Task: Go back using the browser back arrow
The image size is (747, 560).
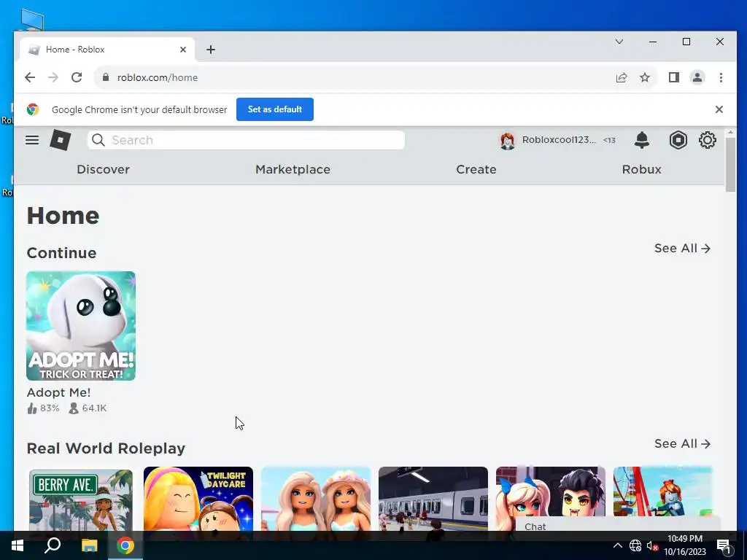Action: coord(30,77)
